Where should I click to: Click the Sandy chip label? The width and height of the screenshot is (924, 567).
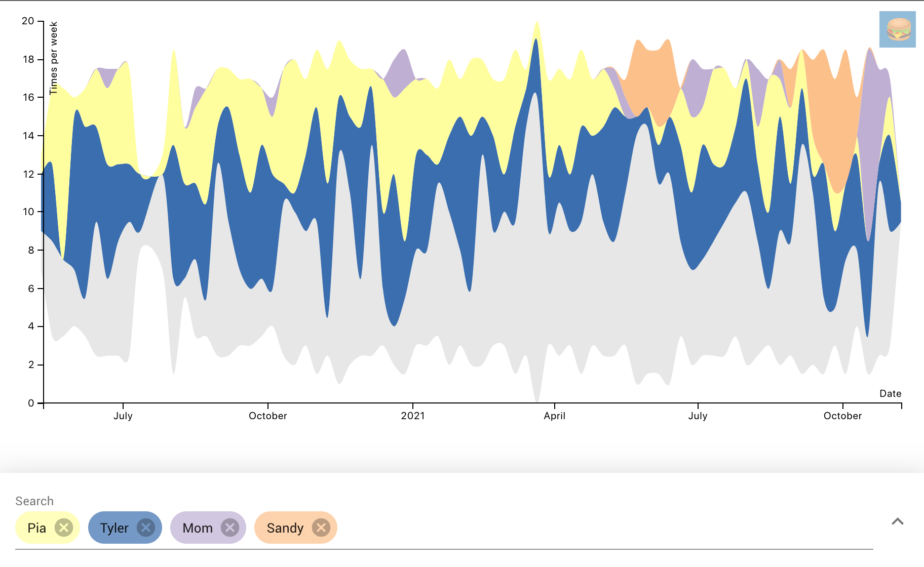tap(285, 528)
